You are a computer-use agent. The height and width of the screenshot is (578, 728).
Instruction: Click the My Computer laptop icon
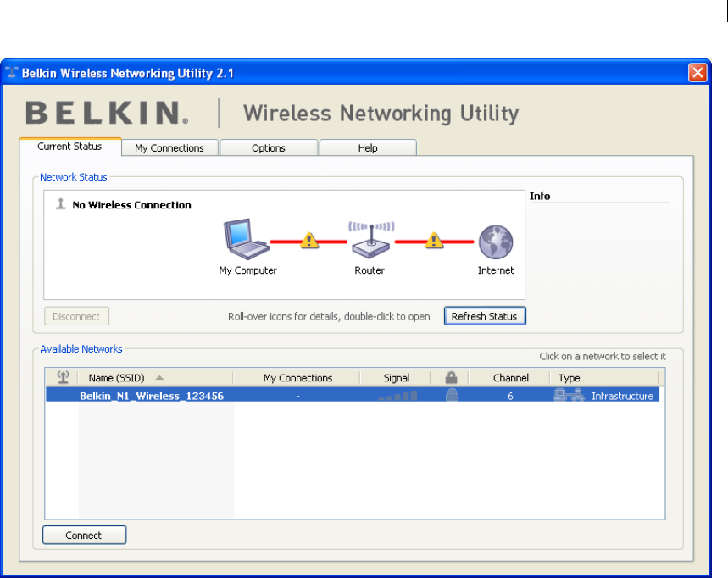point(246,239)
